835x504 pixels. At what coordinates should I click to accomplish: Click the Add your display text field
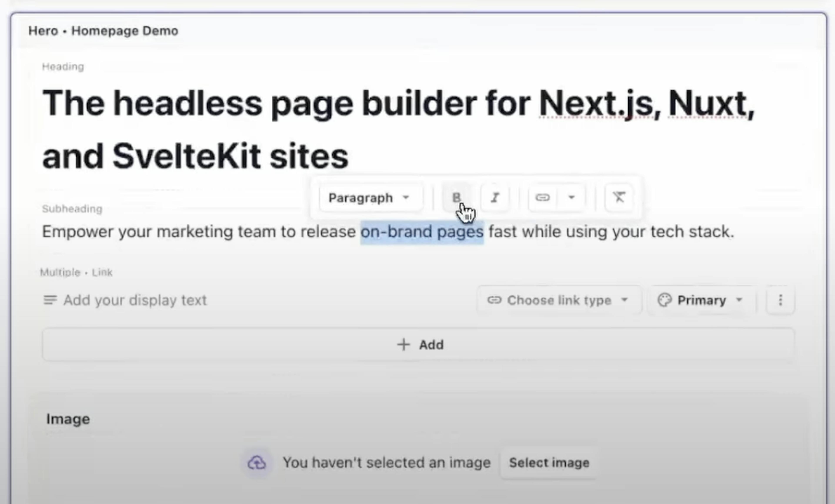(x=135, y=300)
